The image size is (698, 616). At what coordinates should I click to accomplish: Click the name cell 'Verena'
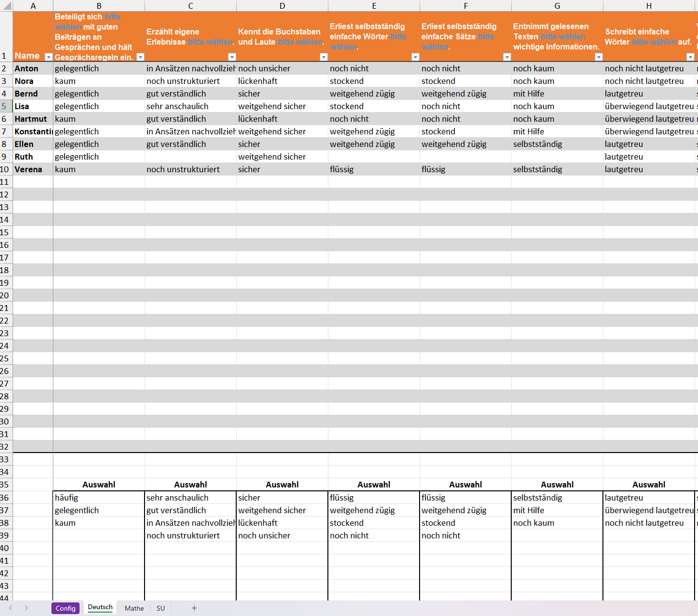pyautogui.click(x=33, y=169)
